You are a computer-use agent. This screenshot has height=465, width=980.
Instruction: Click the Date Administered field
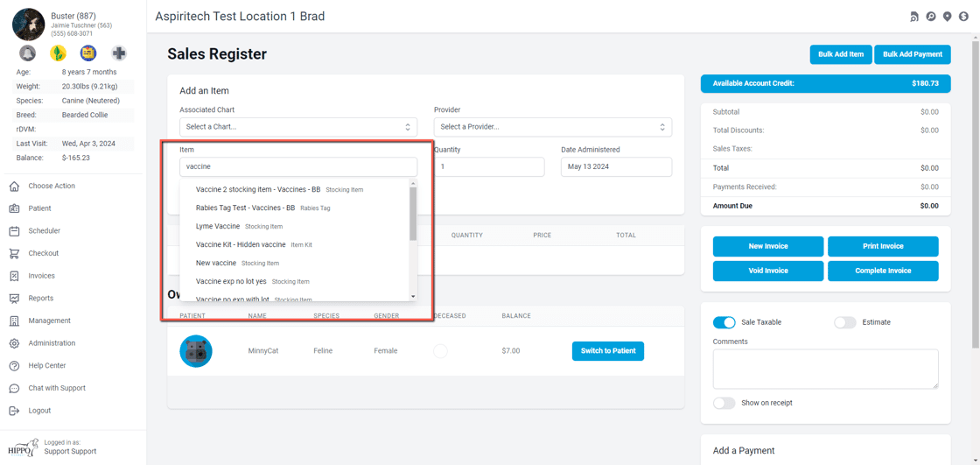coord(617,167)
